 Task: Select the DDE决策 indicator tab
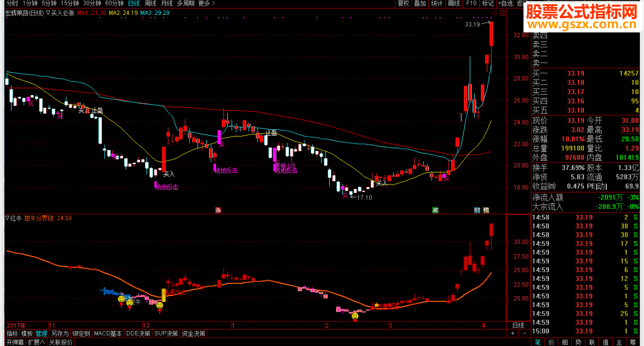click(138, 334)
